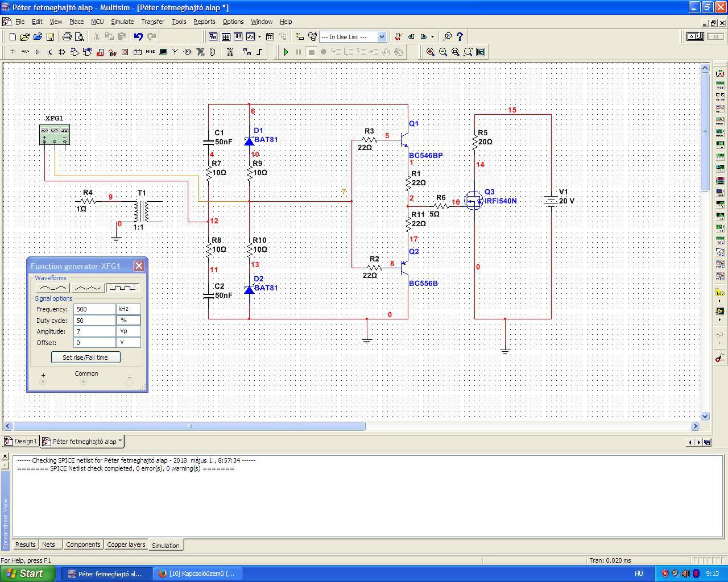Place a diode component

click(x=38, y=52)
